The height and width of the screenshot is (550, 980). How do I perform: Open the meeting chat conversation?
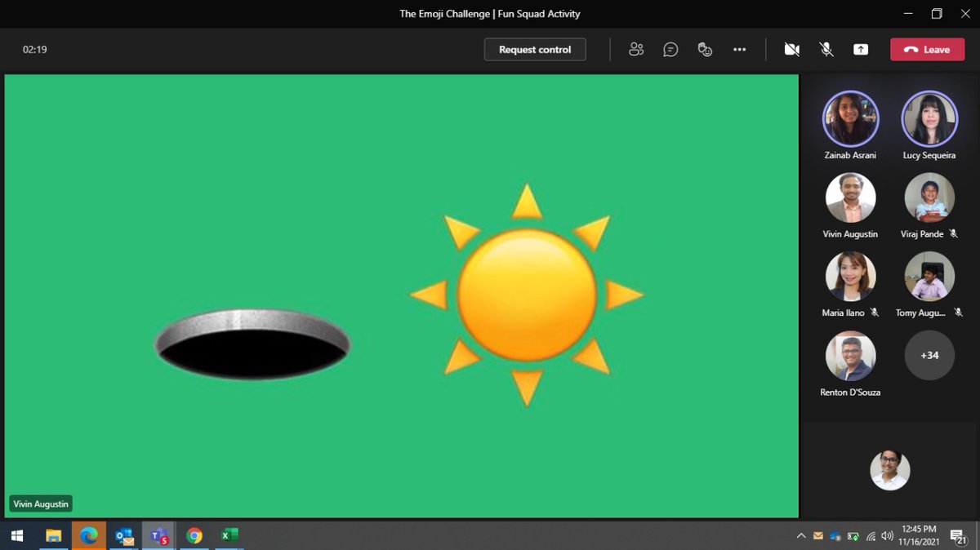[670, 50]
